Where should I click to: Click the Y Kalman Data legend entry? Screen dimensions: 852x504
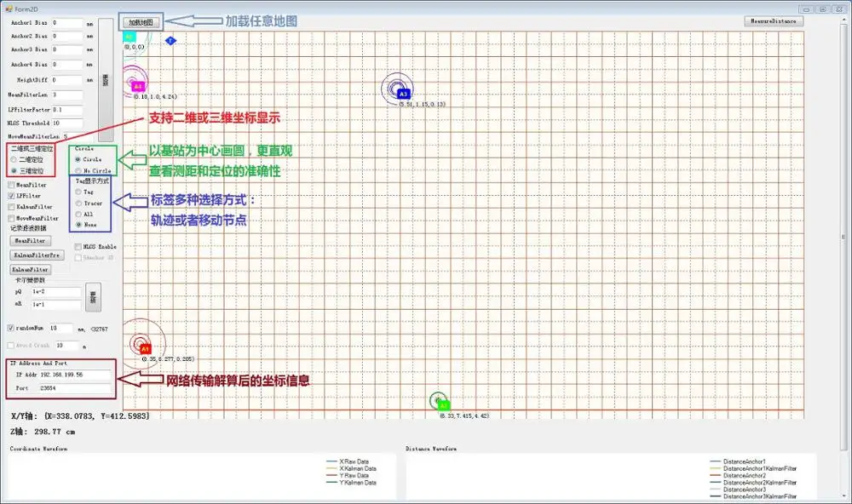tap(352, 483)
